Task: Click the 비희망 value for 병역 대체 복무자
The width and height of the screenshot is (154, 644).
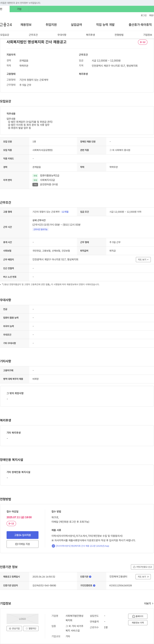Action: (x=36, y=379)
